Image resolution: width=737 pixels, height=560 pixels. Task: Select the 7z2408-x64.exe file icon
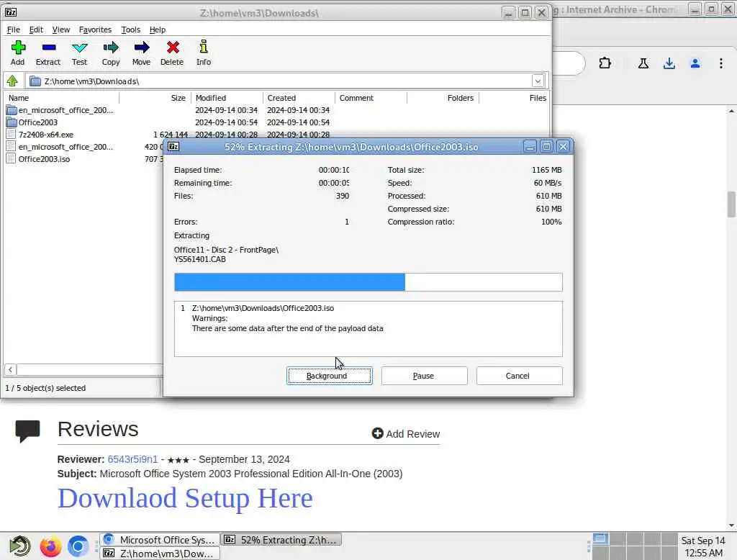click(12, 135)
